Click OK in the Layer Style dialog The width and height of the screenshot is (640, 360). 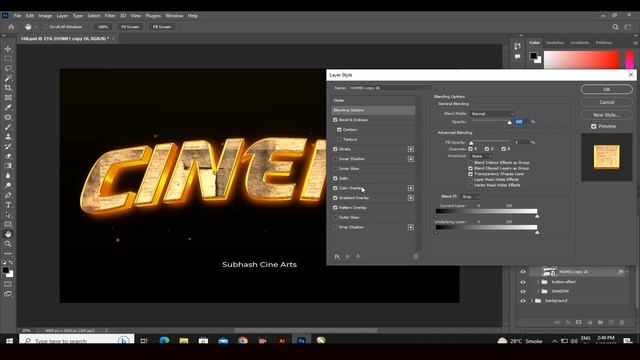tap(607, 89)
